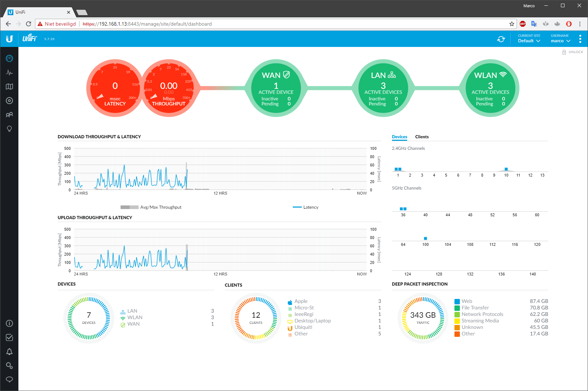The image size is (588, 391).
Task: Select the UniFi browser tab
Action: (x=39, y=12)
